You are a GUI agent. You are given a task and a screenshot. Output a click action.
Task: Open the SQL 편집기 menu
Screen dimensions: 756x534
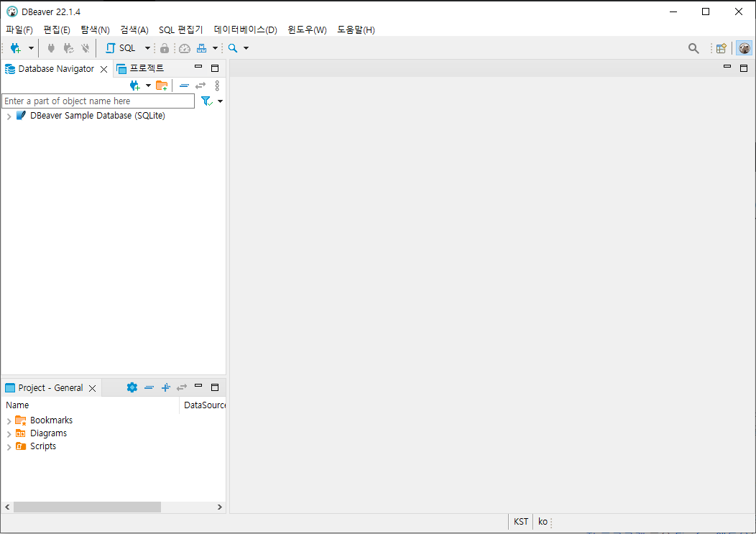[181, 30]
